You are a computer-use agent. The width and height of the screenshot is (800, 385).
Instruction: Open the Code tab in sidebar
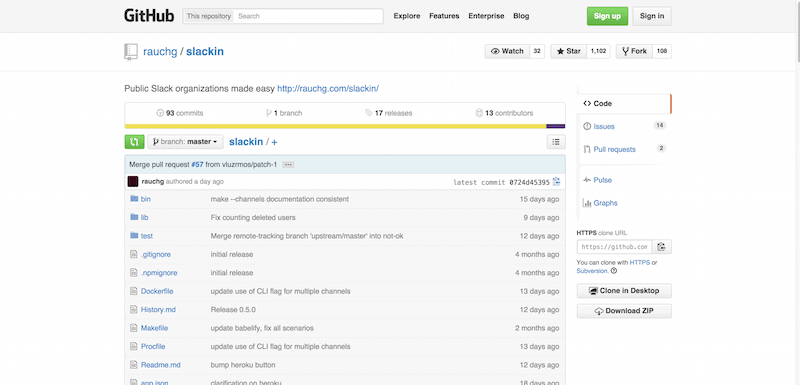pyautogui.click(x=624, y=104)
